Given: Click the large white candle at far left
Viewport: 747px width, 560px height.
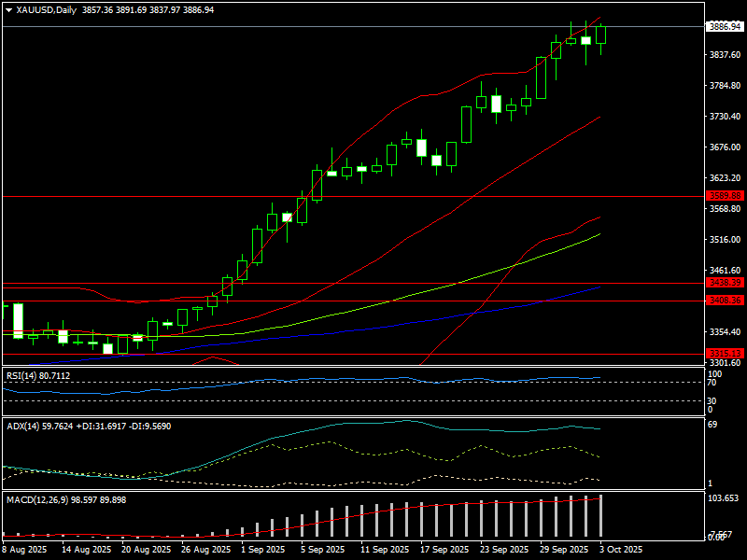Looking at the screenshot, I should pos(18,320).
